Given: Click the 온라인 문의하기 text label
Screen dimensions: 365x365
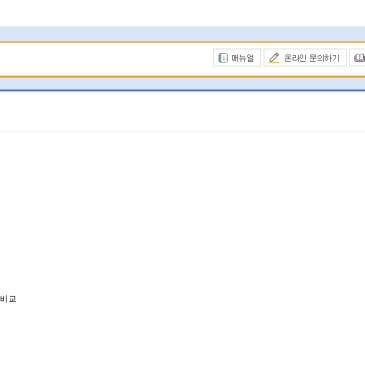Looking at the screenshot, I should 312,58.
